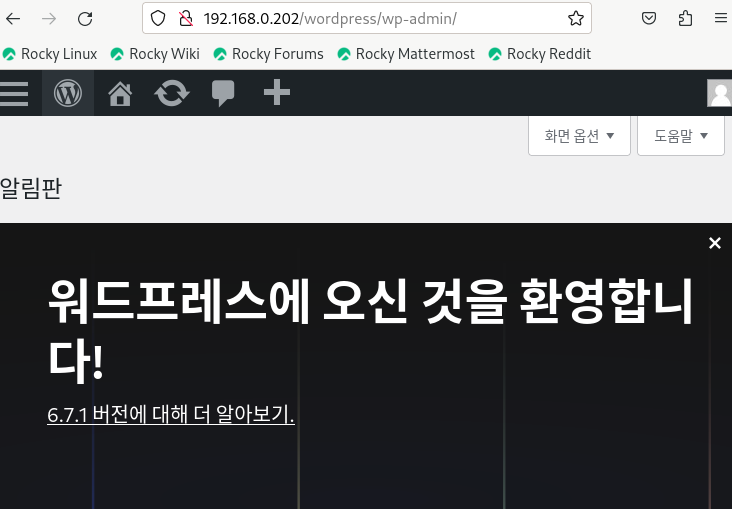
Task: Open the 6.7.1 버전에 대해 더 알아보기 link
Action: (171, 414)
